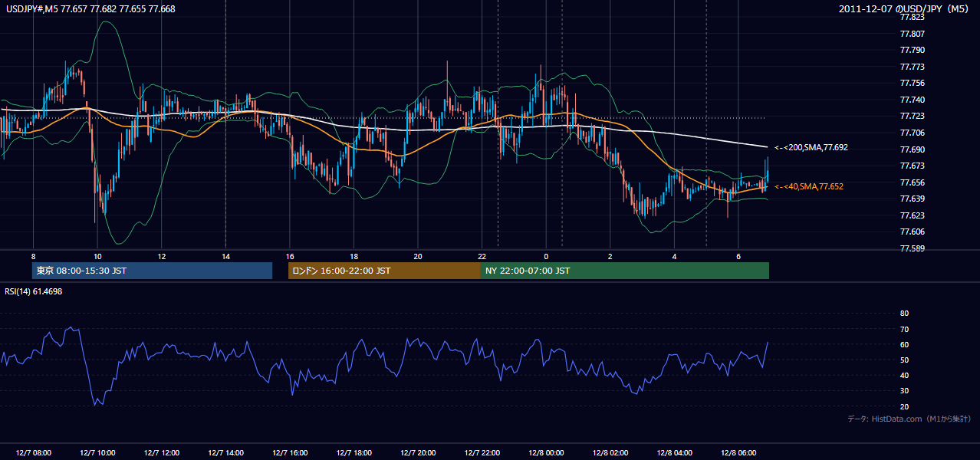
Task: Click the RSI 30 level label
Action: coord(904,391)
